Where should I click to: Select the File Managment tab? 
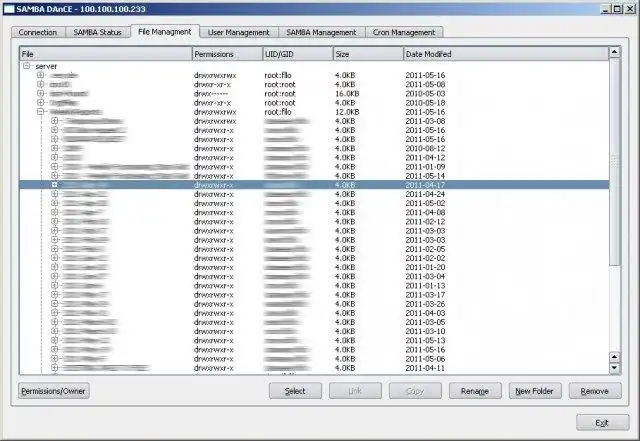coord(164,31)
